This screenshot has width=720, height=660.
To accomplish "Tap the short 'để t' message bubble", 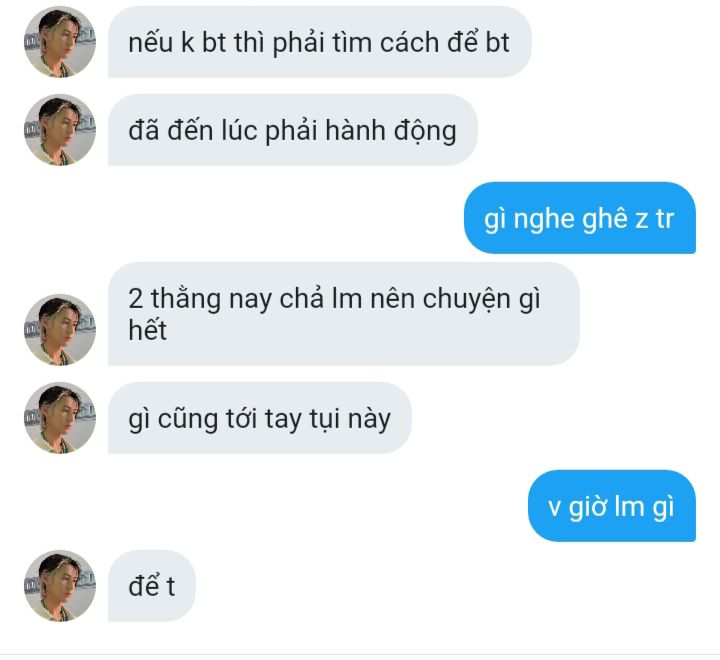I will (152, 586).
